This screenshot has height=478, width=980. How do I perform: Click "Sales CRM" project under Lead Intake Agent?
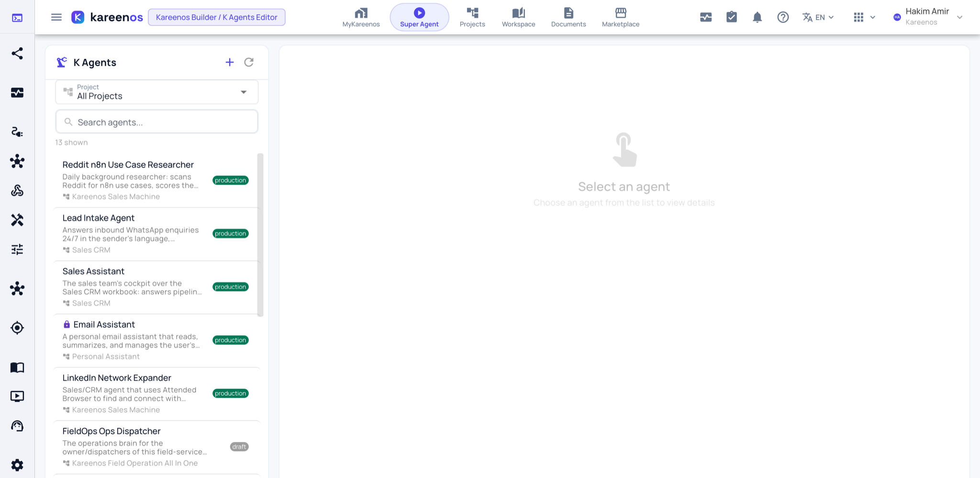[x=91, y=250]
